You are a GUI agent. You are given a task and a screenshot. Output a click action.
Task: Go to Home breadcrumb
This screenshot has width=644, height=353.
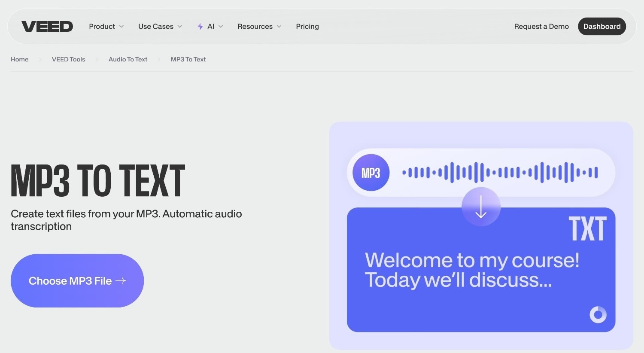click(20, 59)
